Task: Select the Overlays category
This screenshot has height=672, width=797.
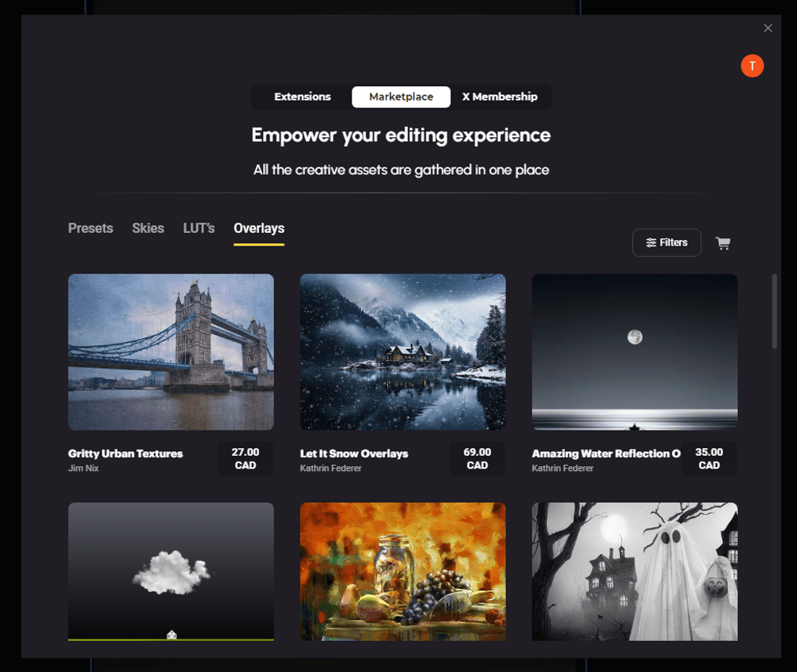Action: coord(259,228)
